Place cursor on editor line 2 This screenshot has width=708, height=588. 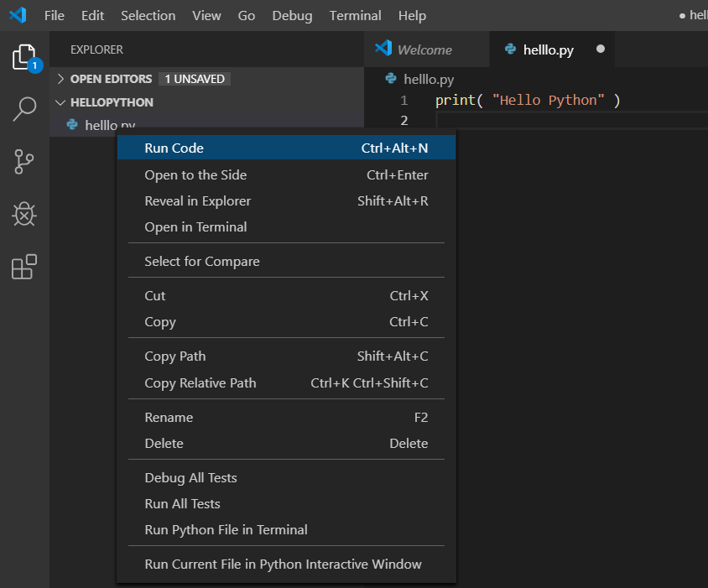coord(571,121)
